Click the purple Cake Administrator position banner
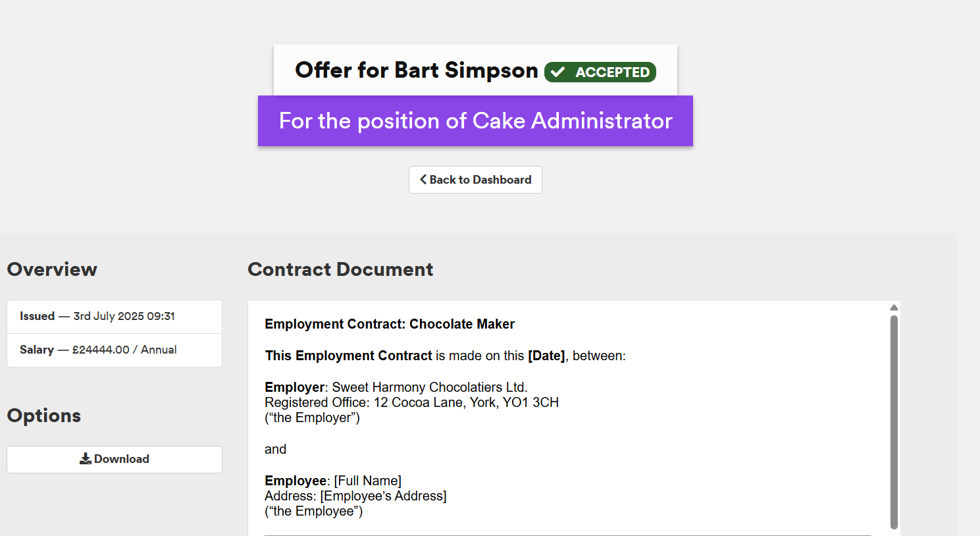 (475, 121)
